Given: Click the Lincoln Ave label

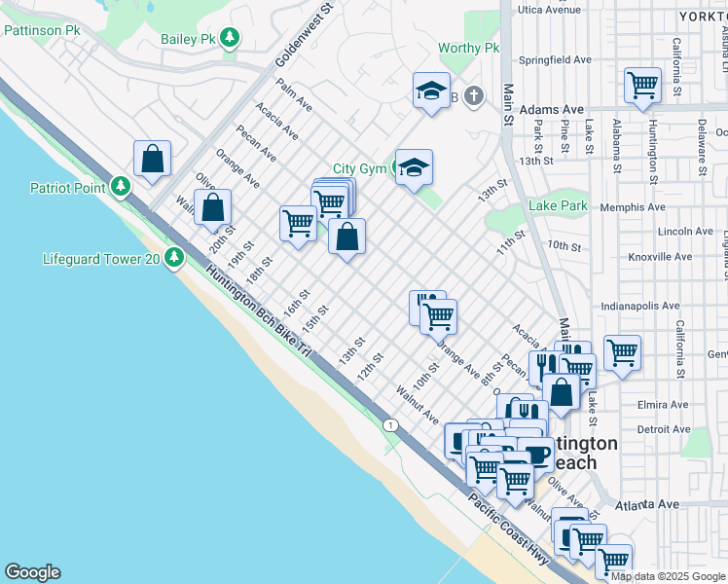Looking at the screenshot, I should click(685, 232).
